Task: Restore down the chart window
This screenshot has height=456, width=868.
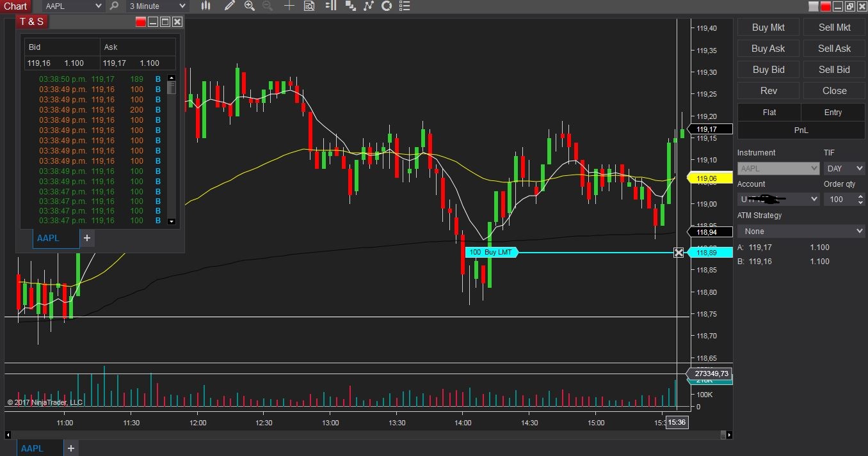Action: (850, 6)
